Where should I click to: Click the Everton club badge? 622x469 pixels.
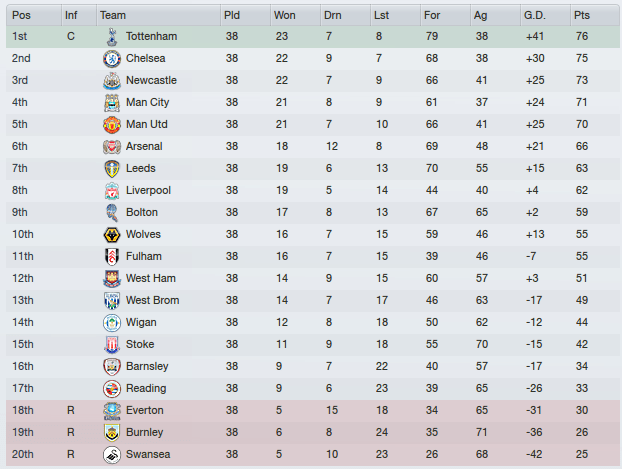[x=111, y=410]
